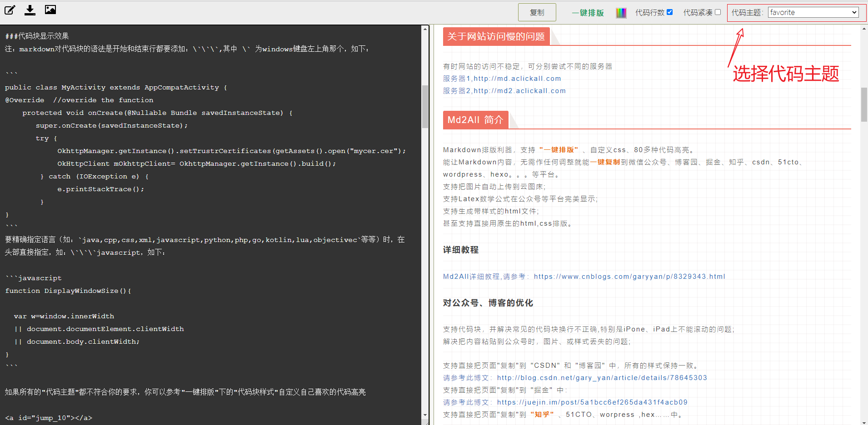Image resolution: width=868 pixels, height=425 pixels.
Task: Click the 支持生成带样式的html文件 line
Action: [x=491, y=211]
